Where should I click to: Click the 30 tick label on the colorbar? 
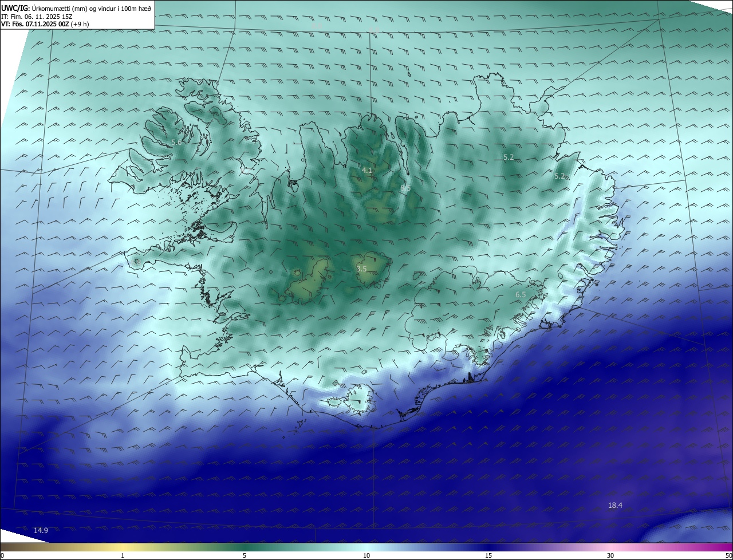(x=610, y=555)
